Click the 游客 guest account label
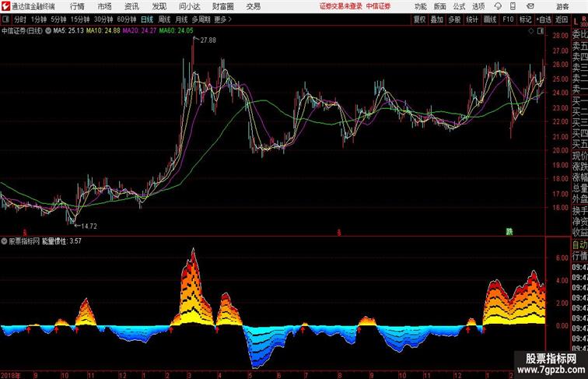This screenshot has width=588, height=379. click(562, 6)
